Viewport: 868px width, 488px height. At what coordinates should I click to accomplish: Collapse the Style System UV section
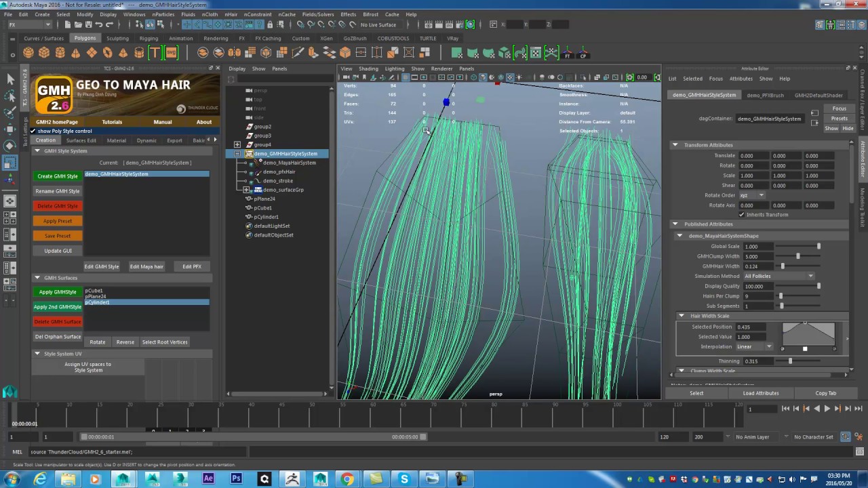click(x=37, y=354)
